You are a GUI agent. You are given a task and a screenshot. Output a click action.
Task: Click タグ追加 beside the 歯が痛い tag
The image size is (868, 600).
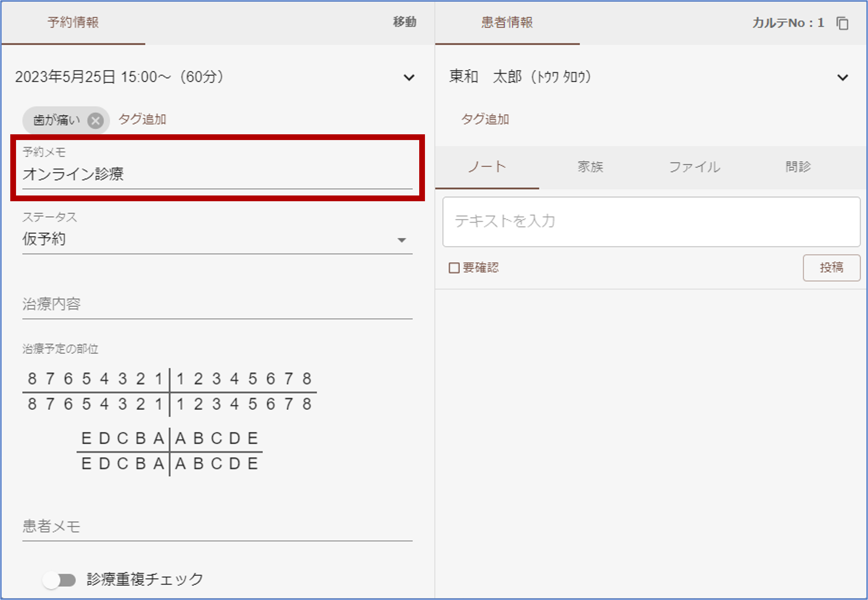(x=142, y=120)
